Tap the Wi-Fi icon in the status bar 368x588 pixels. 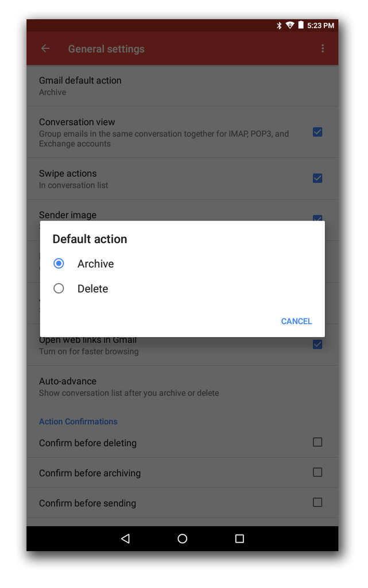290,25
